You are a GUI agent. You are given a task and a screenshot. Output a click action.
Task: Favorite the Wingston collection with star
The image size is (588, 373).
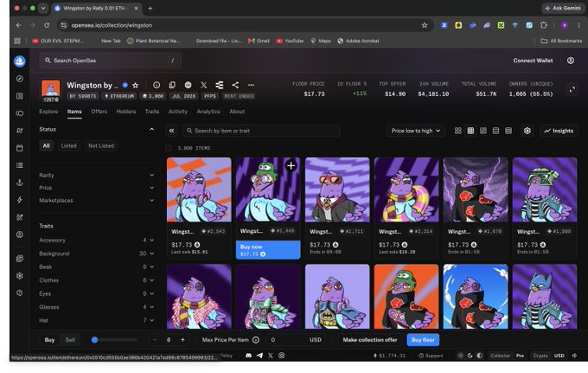point(136,86)
